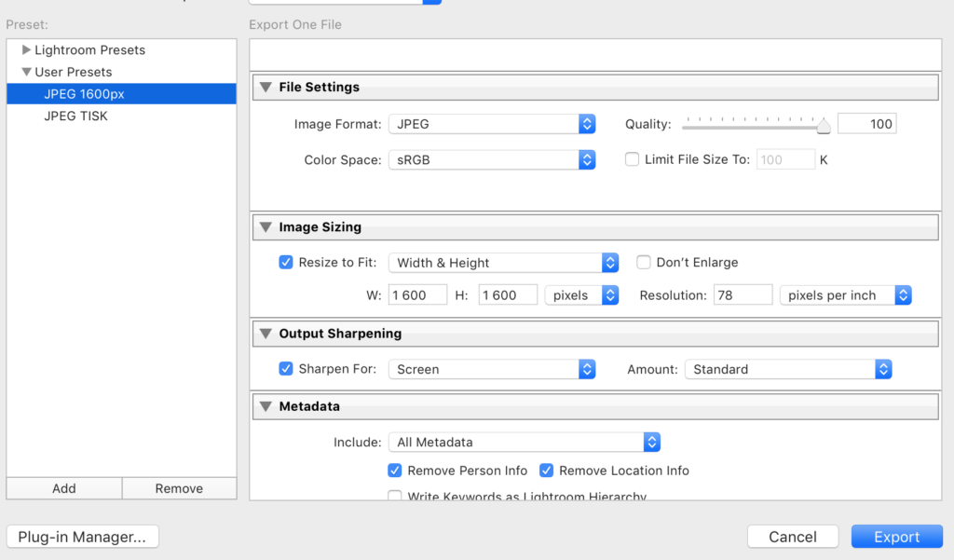954x560 pixels.
Task: Open the Plug-in Manager
Action: [83, 537]
